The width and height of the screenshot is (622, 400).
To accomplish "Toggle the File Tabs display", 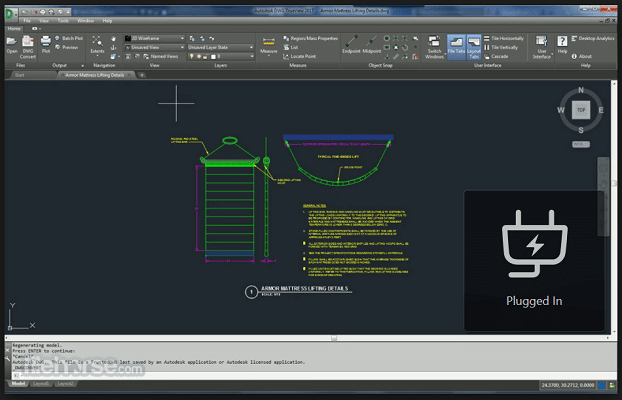I will pos(456,47).
